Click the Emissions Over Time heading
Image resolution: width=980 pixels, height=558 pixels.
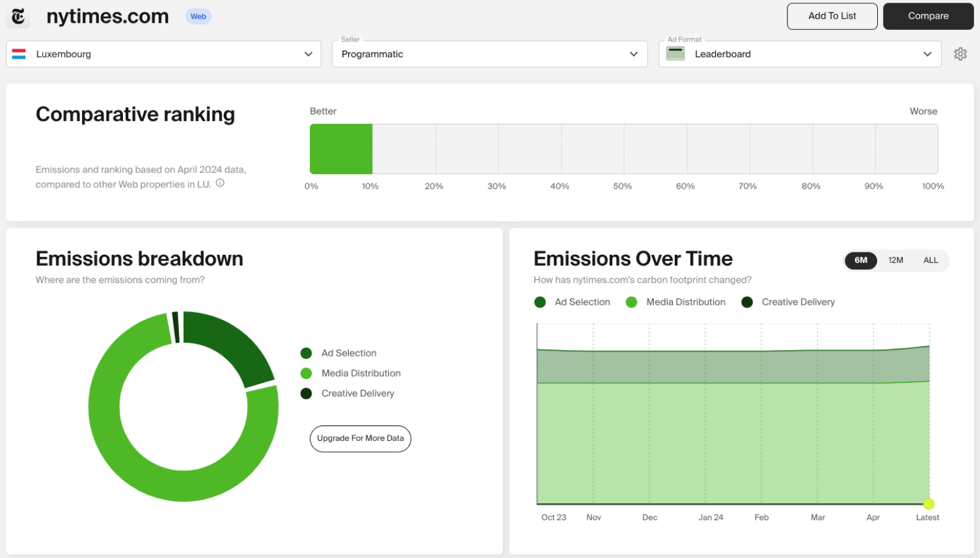tap(633, 258)
